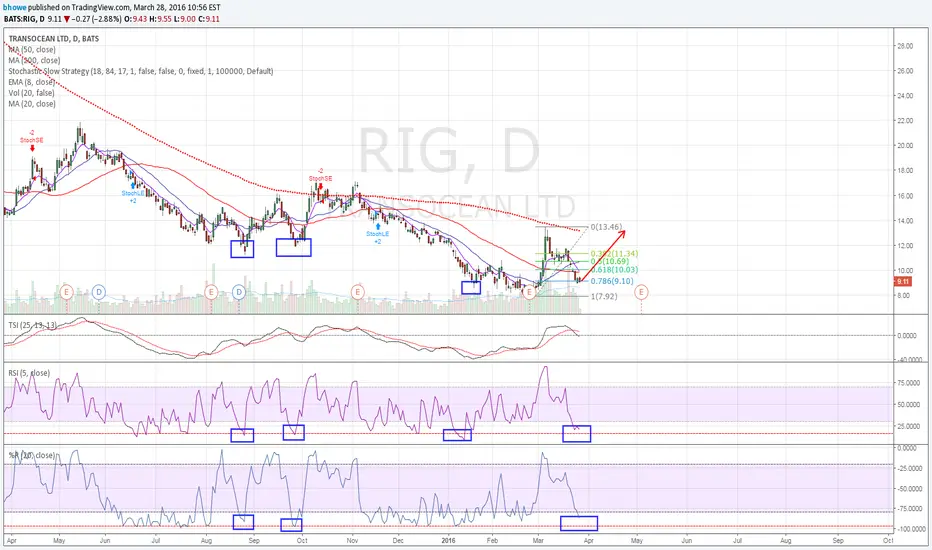
Task: Select the Vol (20, false) indicator label
Action: 31,93
